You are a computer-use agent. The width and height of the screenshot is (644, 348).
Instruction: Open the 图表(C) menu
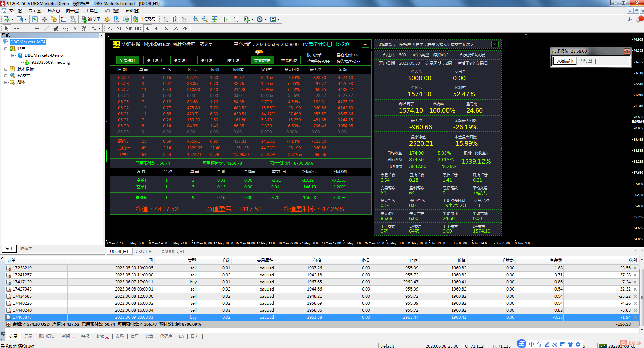point(72,11)
